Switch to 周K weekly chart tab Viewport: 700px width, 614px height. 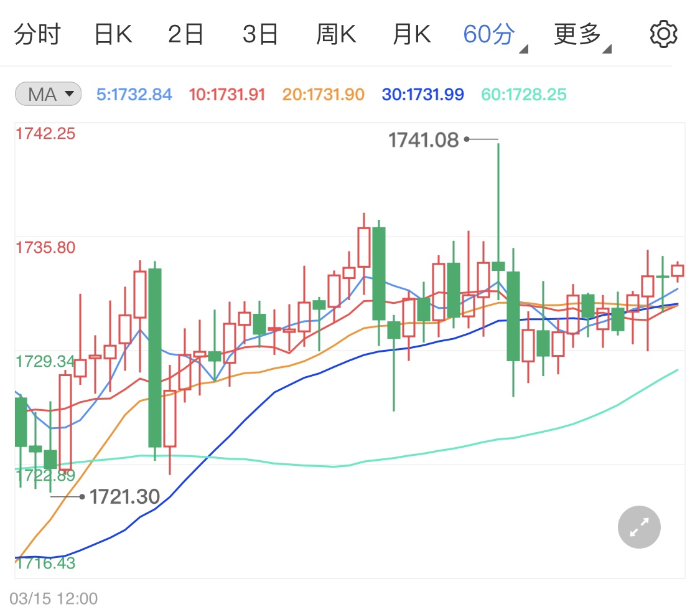tap(336, 34)
